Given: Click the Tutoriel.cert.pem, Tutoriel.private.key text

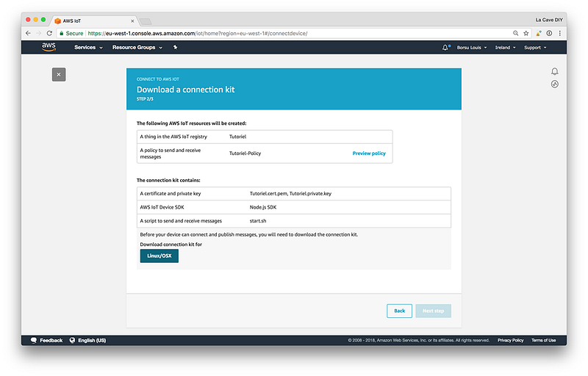Looking at the screenshot, I should pyautogui.click(x=290, y=194).
